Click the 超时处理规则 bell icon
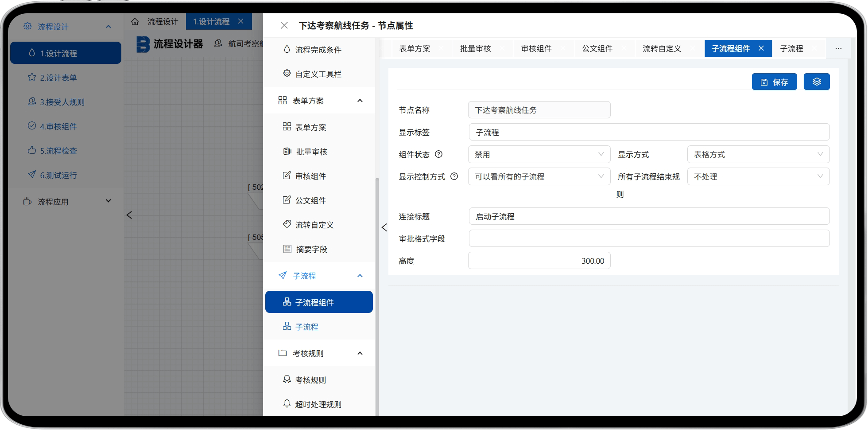Screen dimensions: 868x430 [287, 404]
